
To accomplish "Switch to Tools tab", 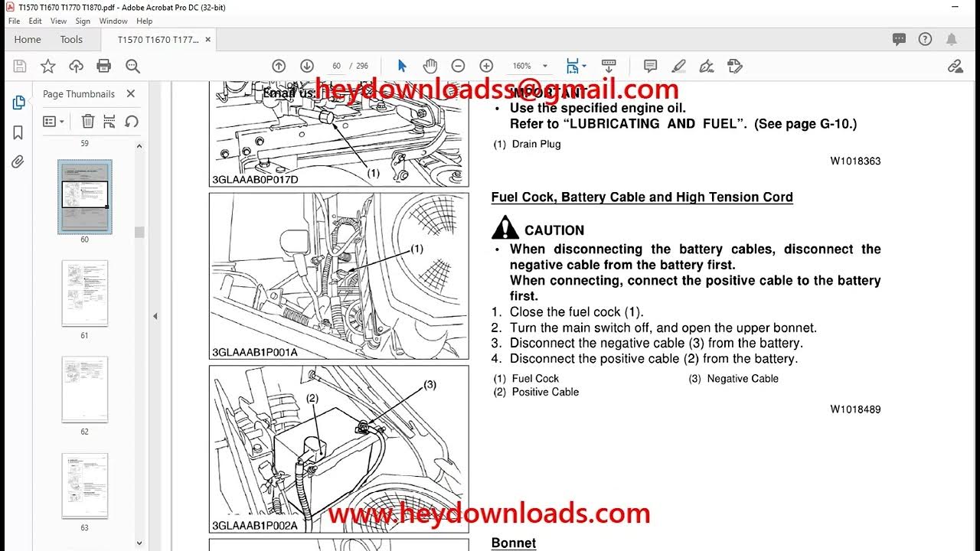I will 71,39.
